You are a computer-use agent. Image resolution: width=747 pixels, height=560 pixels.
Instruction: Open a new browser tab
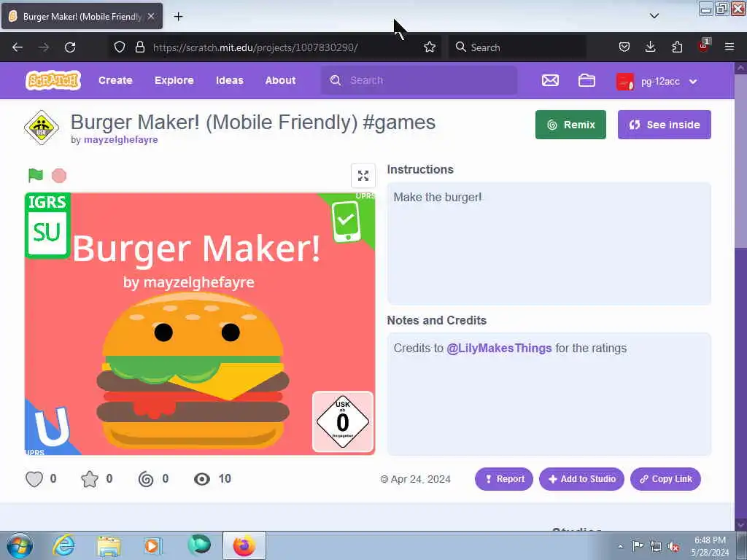(178, 17)
